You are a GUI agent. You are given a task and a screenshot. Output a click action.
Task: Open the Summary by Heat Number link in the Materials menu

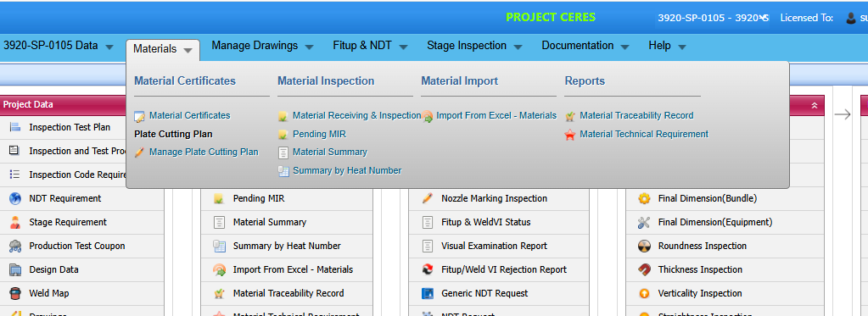347,170
